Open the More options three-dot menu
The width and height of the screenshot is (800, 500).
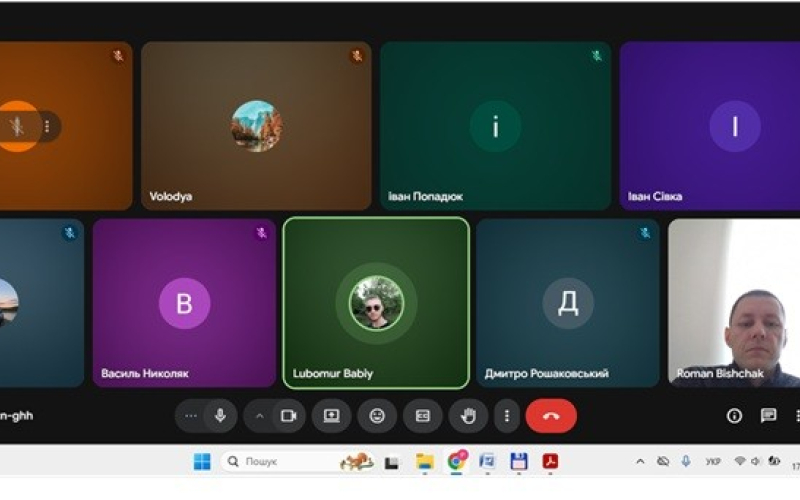(x=507, y=416)
